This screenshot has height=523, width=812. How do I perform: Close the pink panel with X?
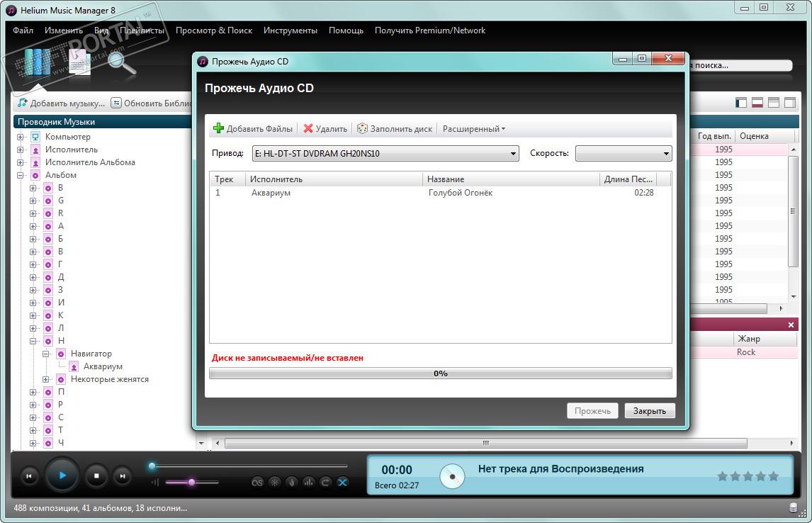(791, 325)
